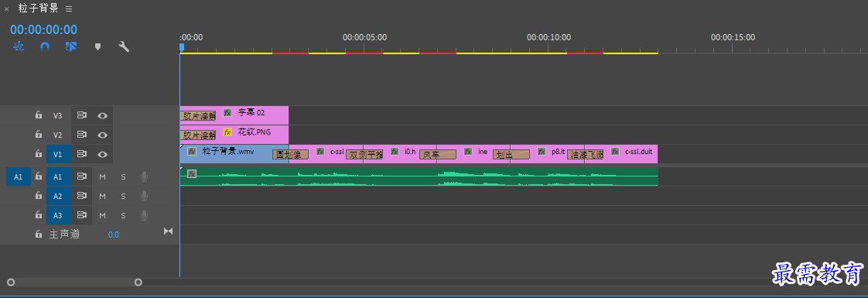Select the c-ssl.duit clip
The height and width of the screenshot is (298, 868).
622,154
